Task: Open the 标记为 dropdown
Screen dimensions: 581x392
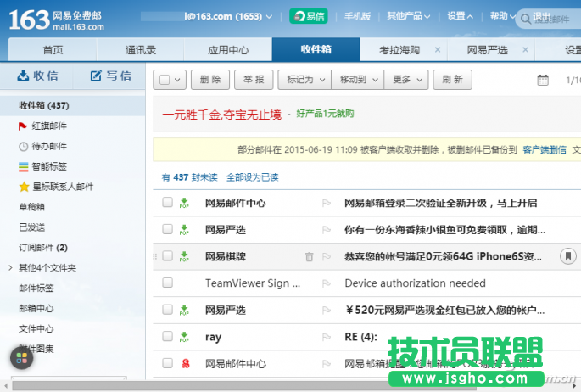Action: (x=304, y=80)
